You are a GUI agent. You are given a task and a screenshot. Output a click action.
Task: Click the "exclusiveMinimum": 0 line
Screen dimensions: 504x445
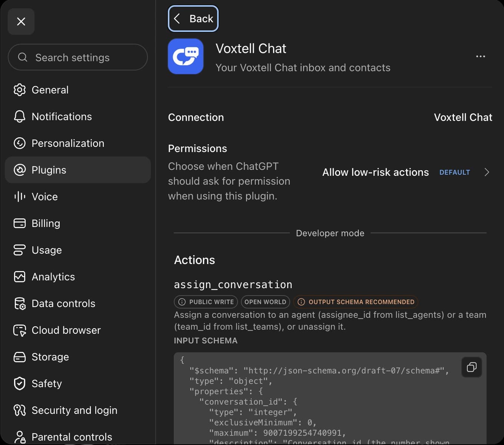pos(263,422)
